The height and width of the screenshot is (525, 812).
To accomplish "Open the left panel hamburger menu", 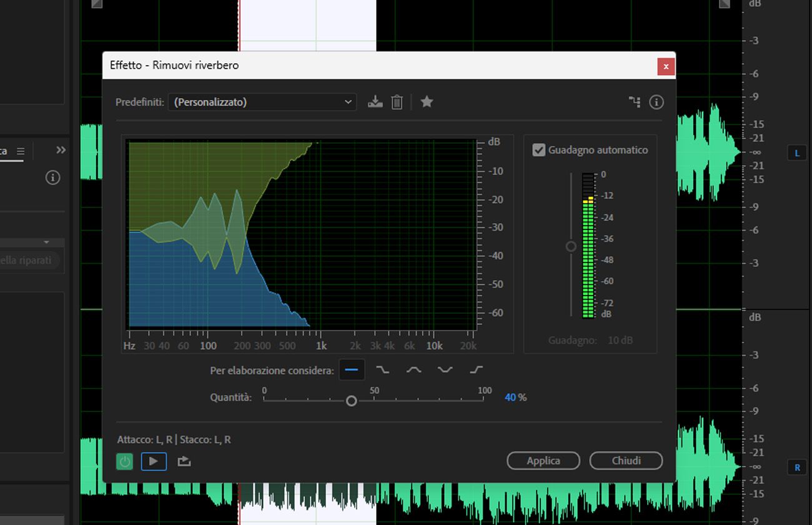I will coord(21,151).
